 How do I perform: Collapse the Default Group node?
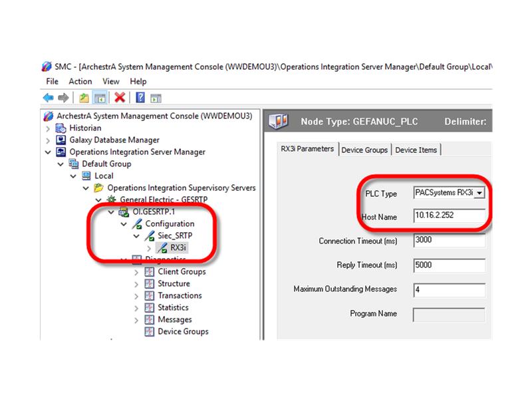coord(61,164)
